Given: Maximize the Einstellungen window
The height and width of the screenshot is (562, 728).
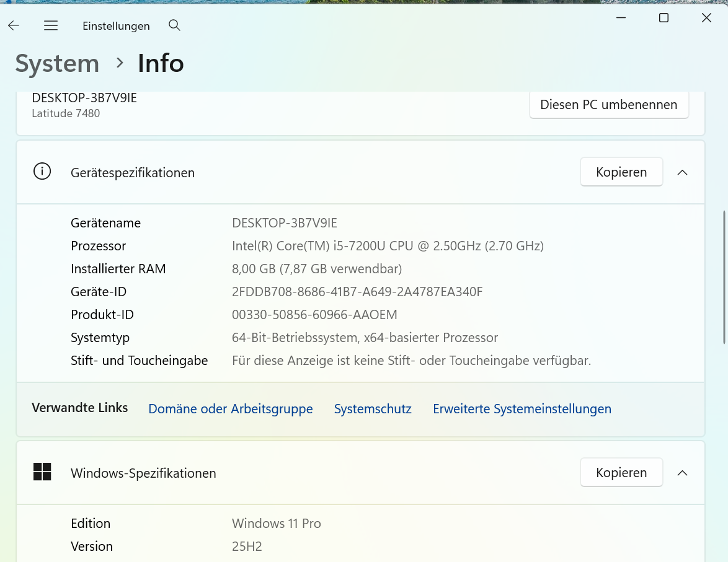Looking at the screenshot, I should (664, 18).
